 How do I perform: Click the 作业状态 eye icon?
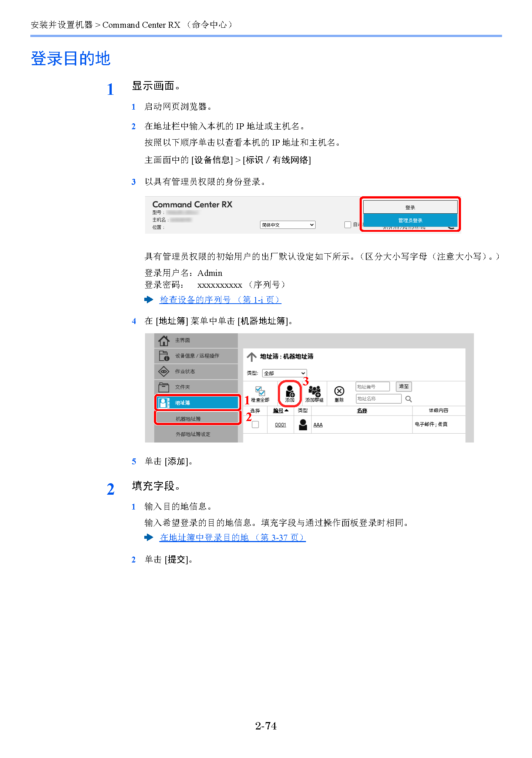[164, 371]
